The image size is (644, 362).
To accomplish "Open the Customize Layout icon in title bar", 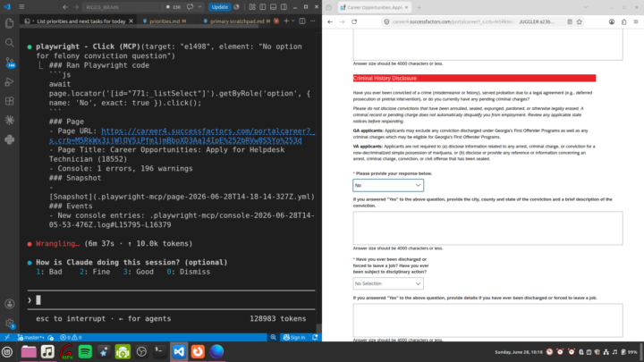I will coord(252,7).
